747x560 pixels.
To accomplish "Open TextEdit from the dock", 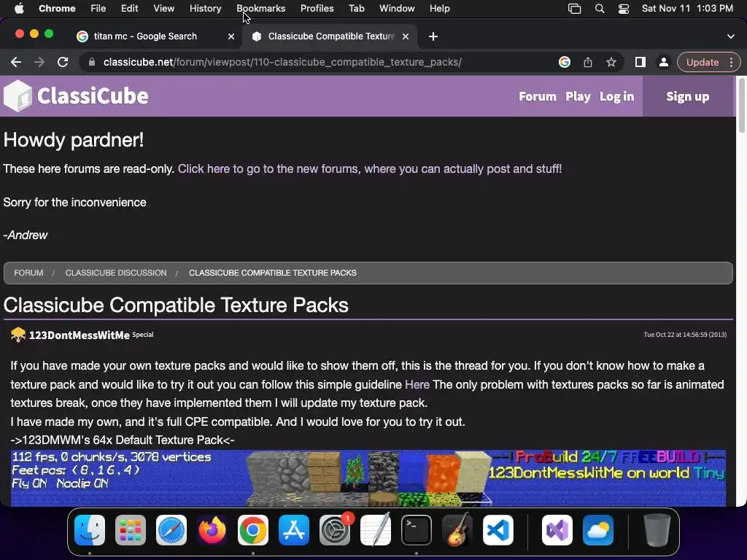I will pyautogui.click(x=376, y=530).
